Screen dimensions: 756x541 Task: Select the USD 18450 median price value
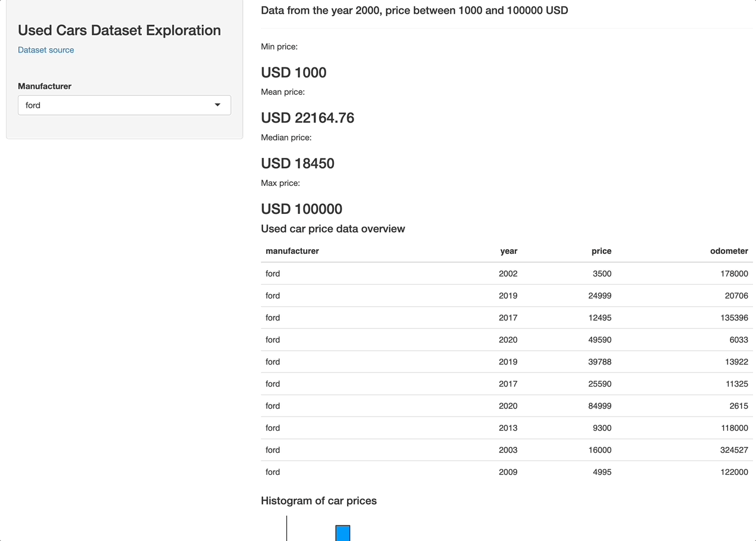(298, 163)
